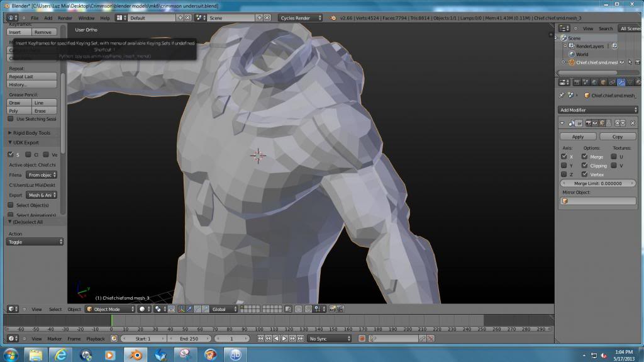Click the scene browse icon
Viewport: 644px width, 362px height.
[201, 18]
